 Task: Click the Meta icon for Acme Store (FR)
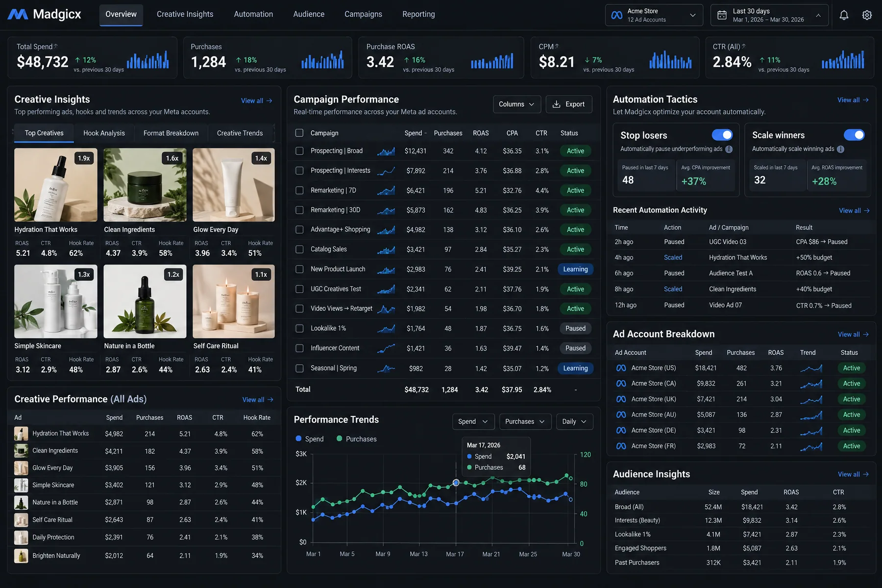621,446
